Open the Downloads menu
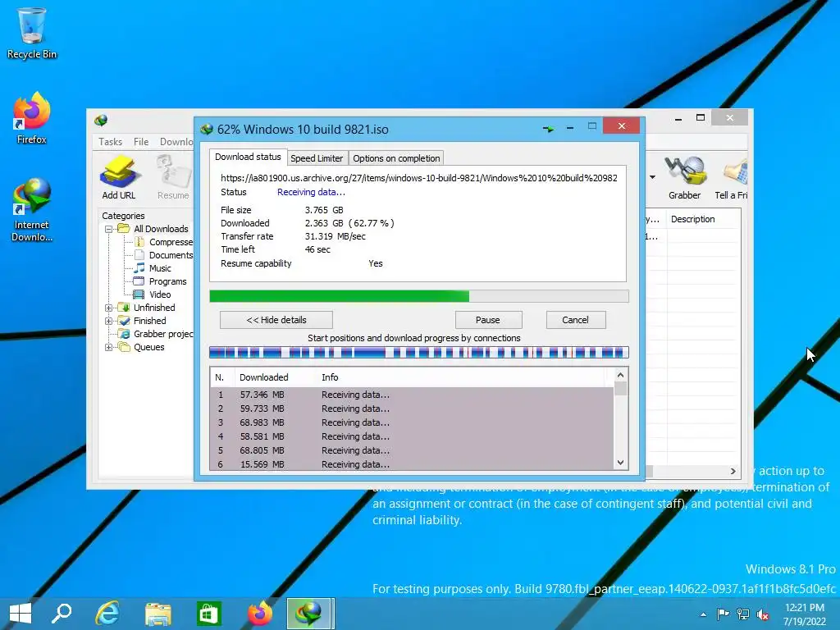 (x=176, y=141)
